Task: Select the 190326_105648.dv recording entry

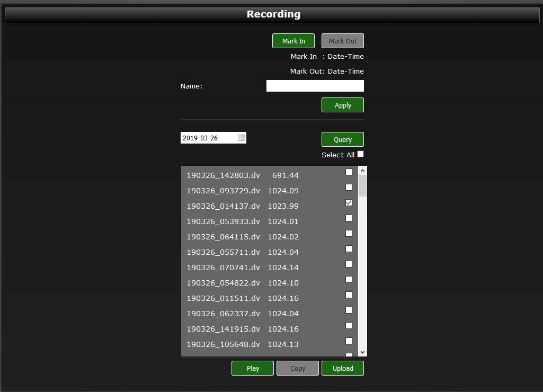Action: pos(223,344)
